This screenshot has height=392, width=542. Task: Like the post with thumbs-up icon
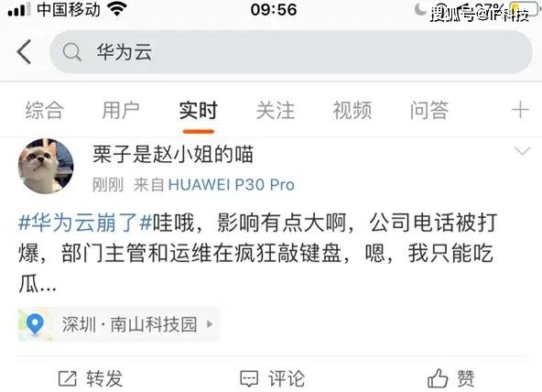[438, 378]
